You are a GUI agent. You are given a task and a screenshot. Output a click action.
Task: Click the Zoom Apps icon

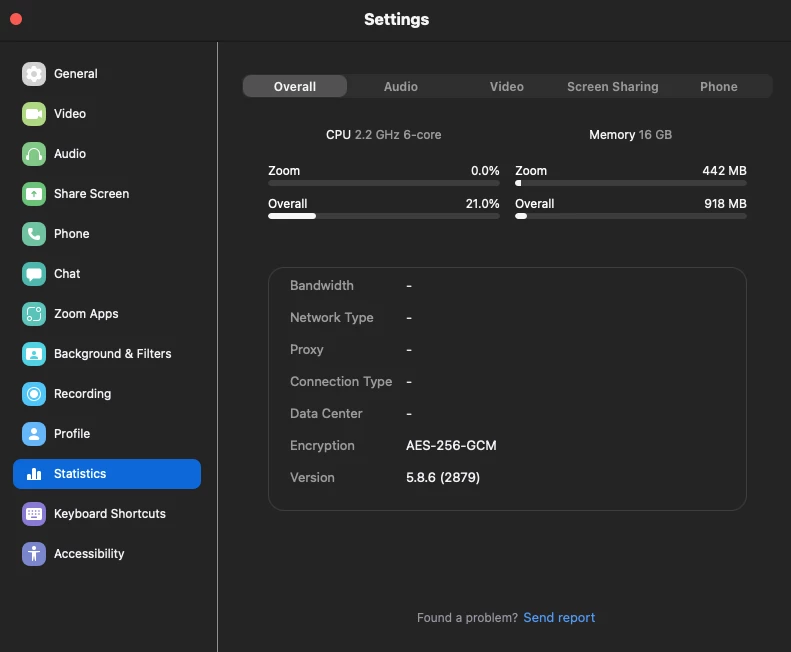[34, 314]
